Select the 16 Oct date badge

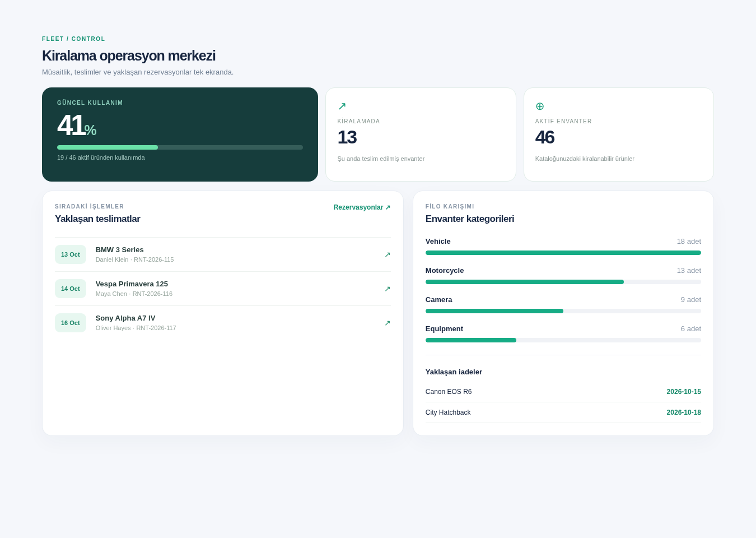[x=71, y=323]
